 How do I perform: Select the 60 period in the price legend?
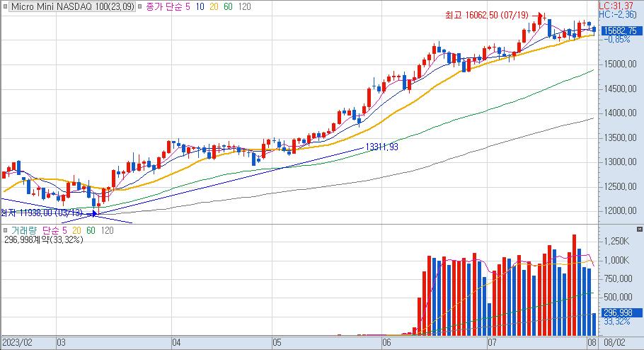point(229,7)
